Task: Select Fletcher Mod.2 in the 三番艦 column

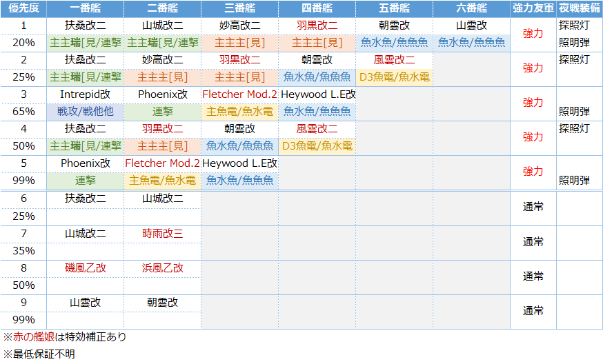Action: click(x=240, y=94)
